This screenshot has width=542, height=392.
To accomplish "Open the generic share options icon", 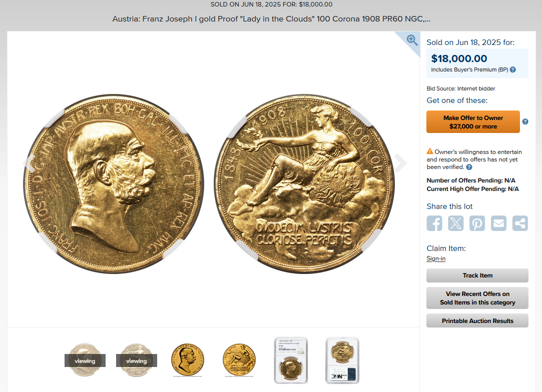I will (520, 223).
